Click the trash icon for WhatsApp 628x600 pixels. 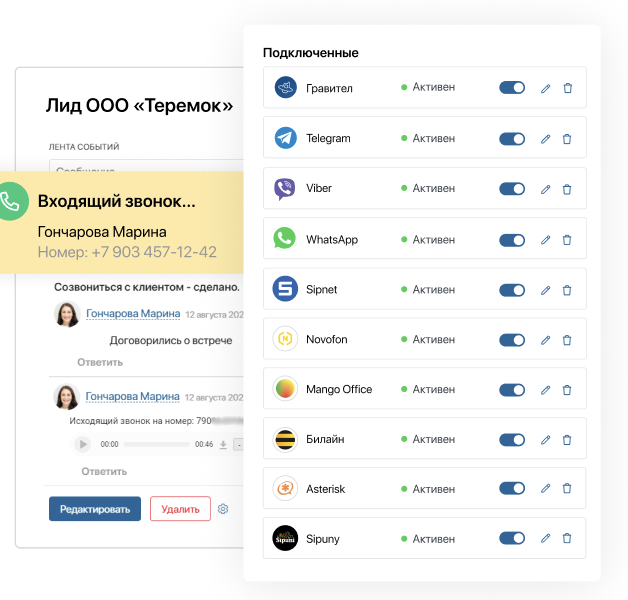click(x=567, y=240)
